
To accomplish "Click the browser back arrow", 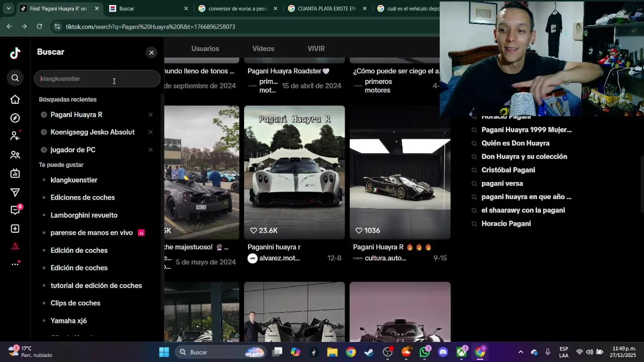I will tap(9, 26).
